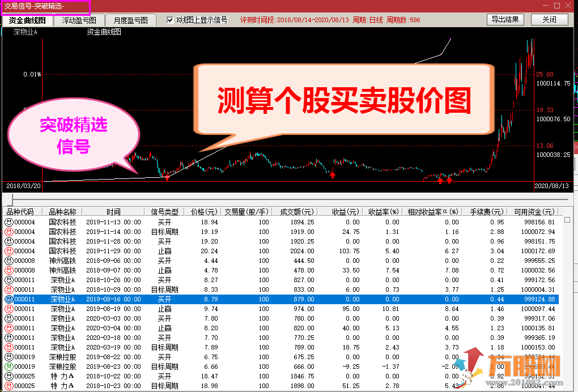Viewport: 578px width, 392px height.
Task: Select the 止赢 cell dated 2019-11-29
Action: pyautogui.click(x=164, y=251)
